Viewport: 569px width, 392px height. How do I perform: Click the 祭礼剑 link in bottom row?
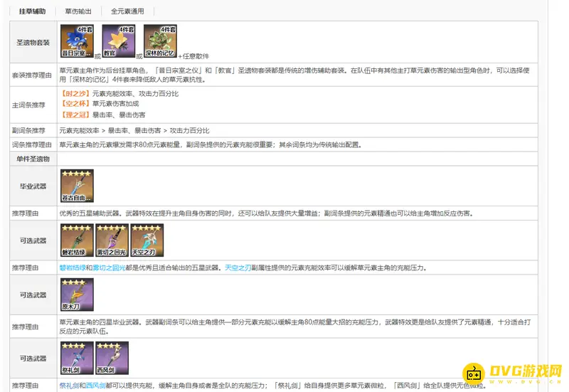pos(68,386)
